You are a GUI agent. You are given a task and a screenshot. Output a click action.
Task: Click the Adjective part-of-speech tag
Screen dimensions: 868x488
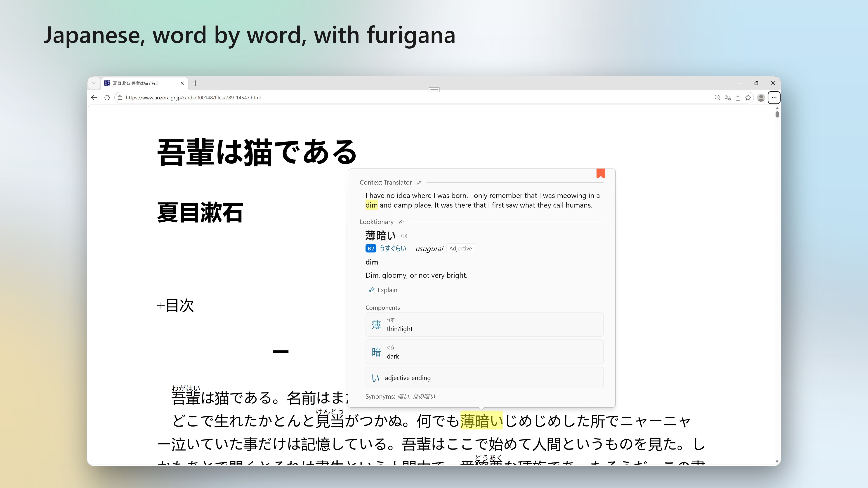(x=460, y=249)
